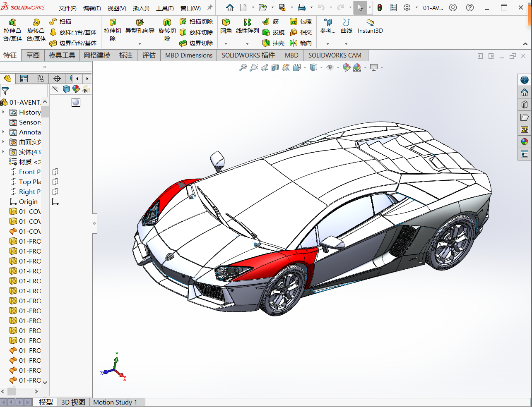Expand the History folder in the tree

(3, 112)
